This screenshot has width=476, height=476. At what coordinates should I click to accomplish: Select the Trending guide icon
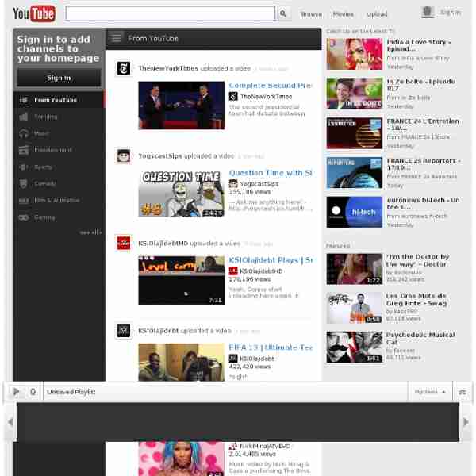[23, 117]
